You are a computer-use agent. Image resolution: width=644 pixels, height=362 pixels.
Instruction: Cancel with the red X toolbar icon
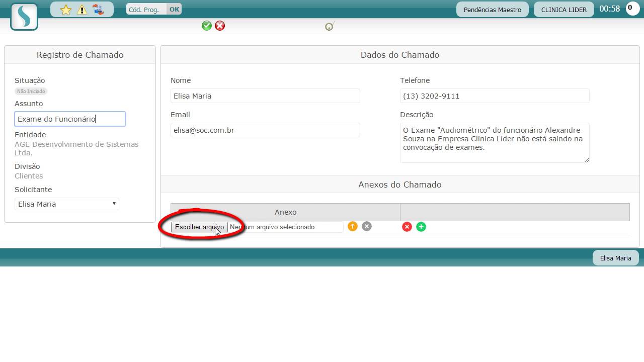[x=220, y=26]
